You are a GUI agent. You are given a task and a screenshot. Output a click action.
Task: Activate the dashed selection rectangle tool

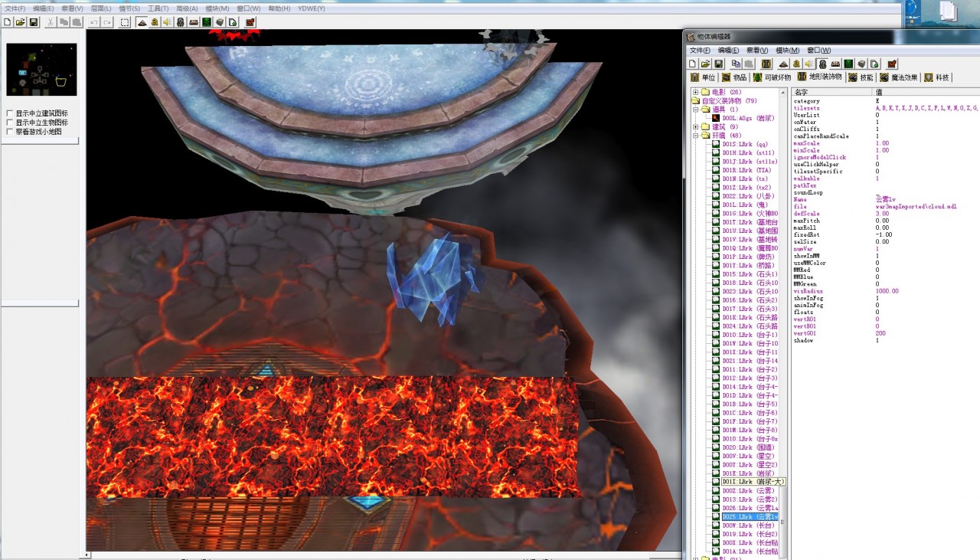125,22
